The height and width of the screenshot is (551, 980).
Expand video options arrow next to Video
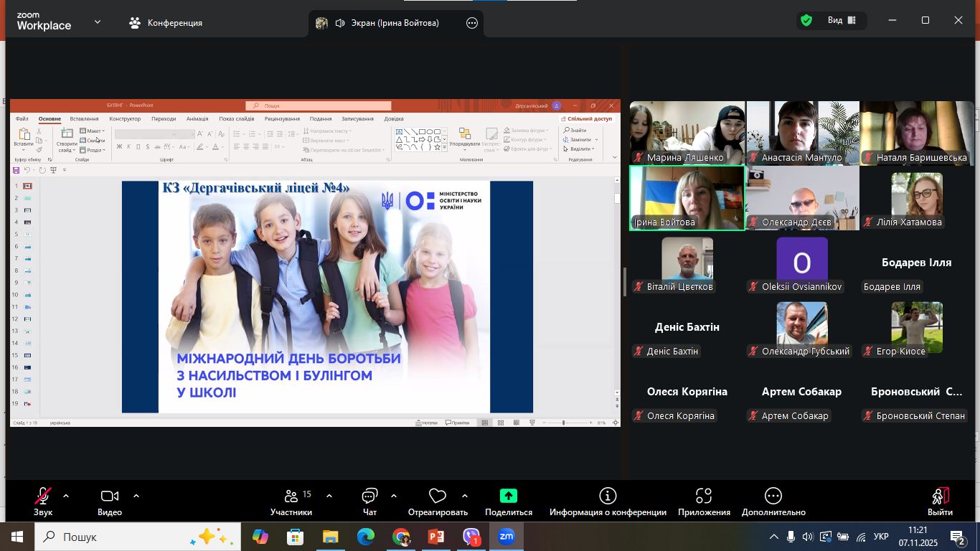(136, 496)
